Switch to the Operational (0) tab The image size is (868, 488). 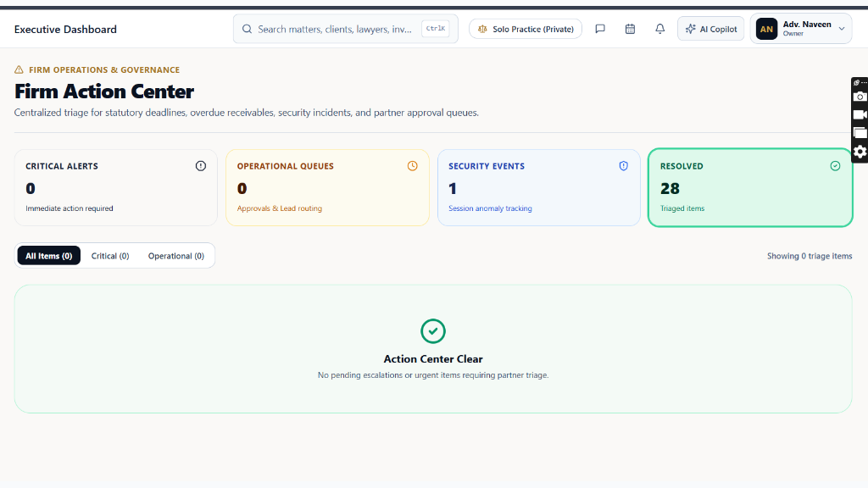[176, 256]
